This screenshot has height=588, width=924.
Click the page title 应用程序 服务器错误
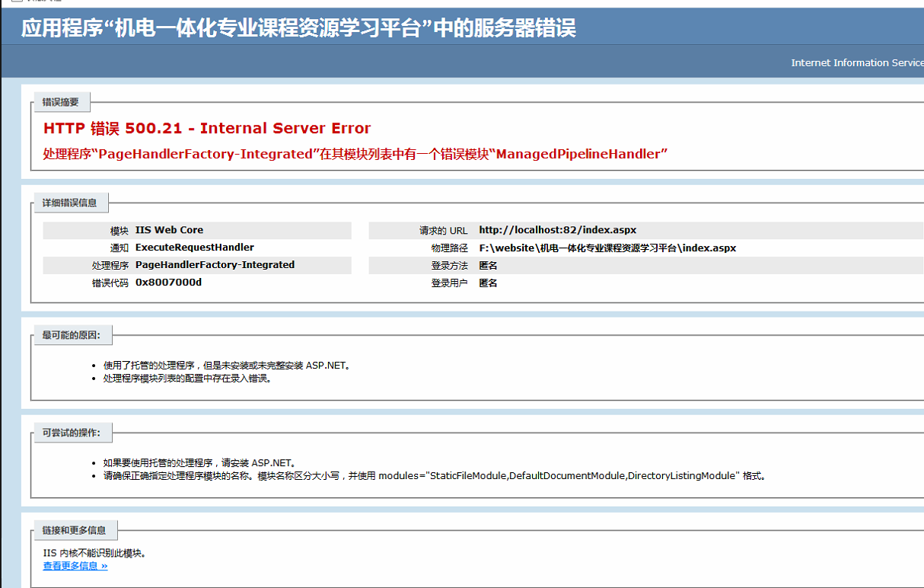pyautogui.click(x=298, y=29)
